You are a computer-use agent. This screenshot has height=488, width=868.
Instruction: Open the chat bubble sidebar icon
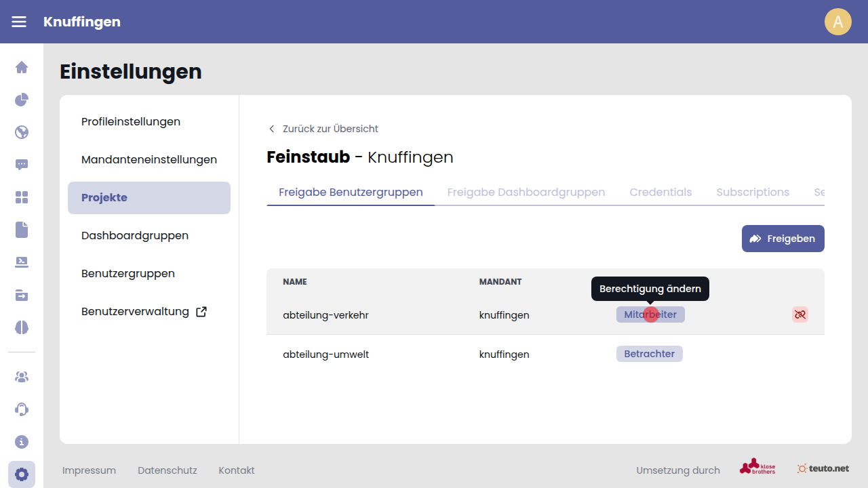coord(22,165)
